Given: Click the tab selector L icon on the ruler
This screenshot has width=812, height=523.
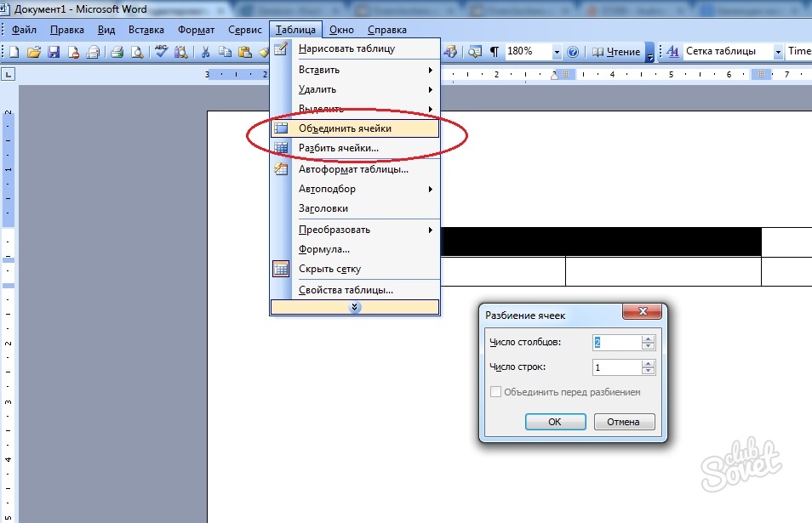Looking at the screenshot, I should click(x=9, y=75).
